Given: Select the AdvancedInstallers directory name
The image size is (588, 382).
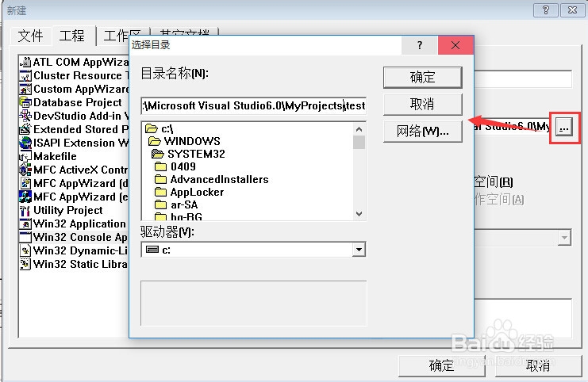Looking at the screenshot, I should coord(219,179).
